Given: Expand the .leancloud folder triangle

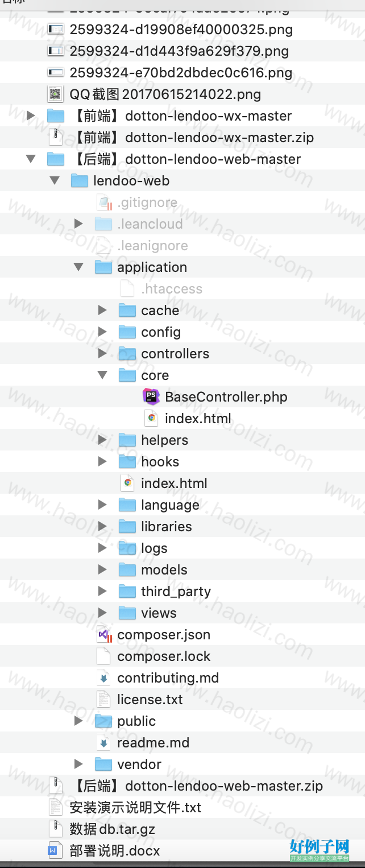Looking at the screenshot, I should [x=78, y=224].
